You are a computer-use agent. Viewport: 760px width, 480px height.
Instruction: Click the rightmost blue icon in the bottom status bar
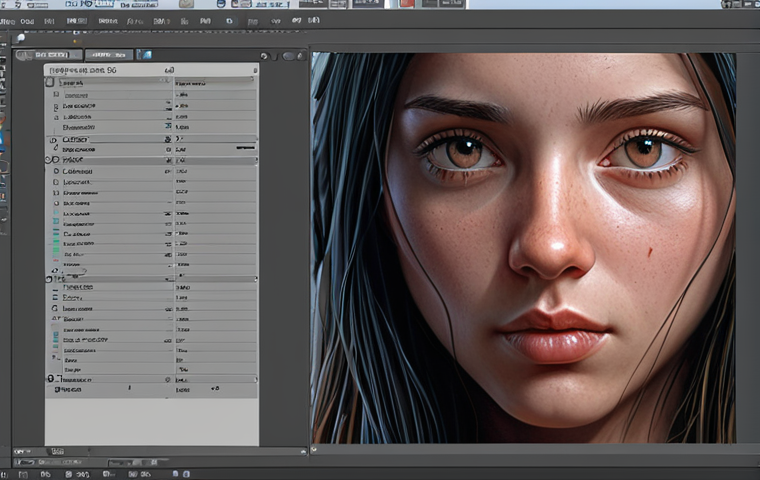coord(186,474)
